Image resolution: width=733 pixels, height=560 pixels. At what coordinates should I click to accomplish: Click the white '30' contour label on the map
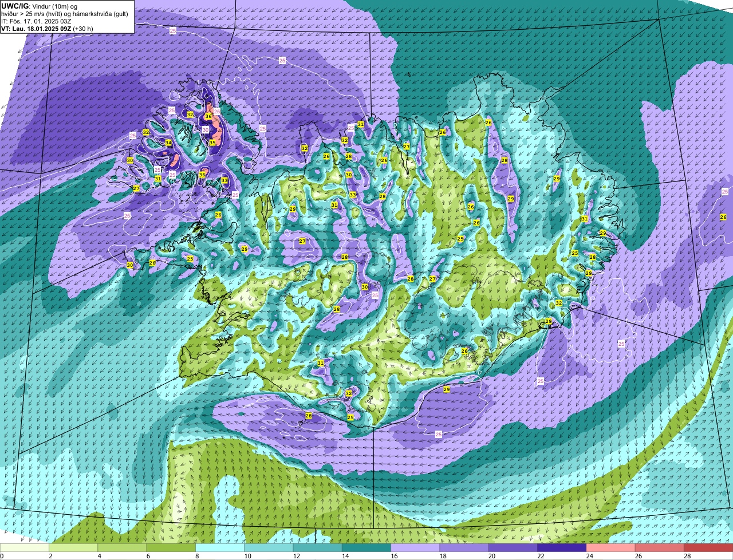click(206, 130)
